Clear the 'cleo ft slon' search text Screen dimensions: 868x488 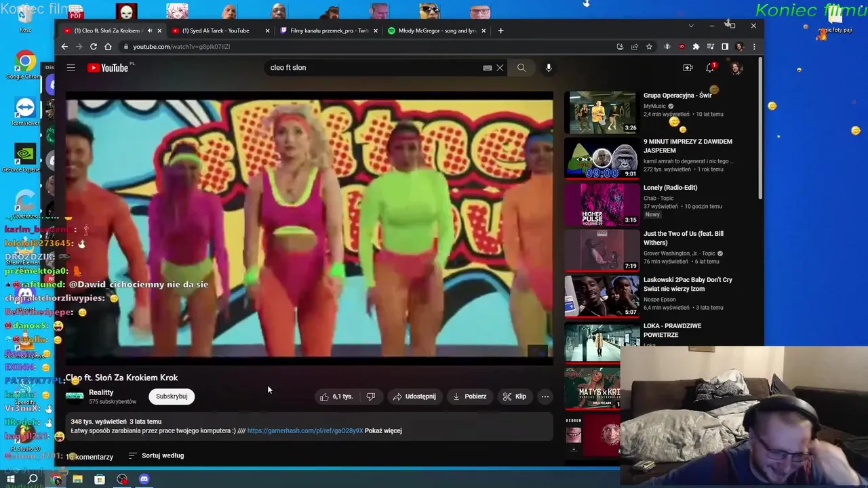500,68
